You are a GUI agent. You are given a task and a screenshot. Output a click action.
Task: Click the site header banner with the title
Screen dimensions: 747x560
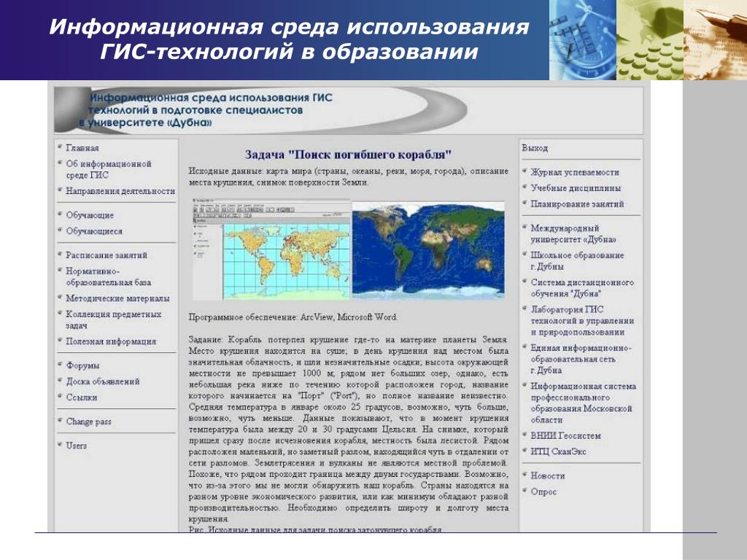[x=348, y=111]
